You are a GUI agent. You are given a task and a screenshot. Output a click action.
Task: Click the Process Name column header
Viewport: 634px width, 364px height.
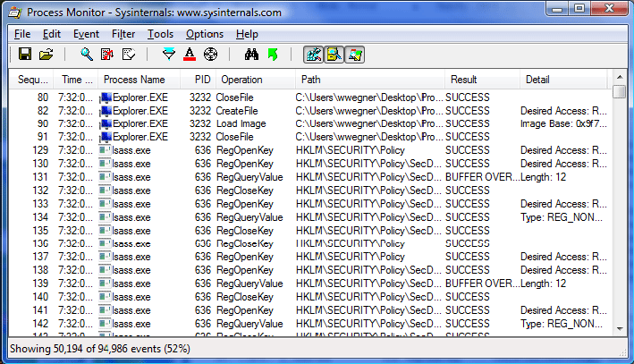pyautogui.click(x=139, y=80)
